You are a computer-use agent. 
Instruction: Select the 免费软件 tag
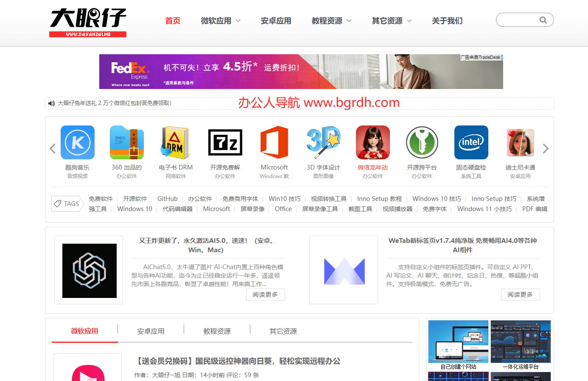[101, 199]
